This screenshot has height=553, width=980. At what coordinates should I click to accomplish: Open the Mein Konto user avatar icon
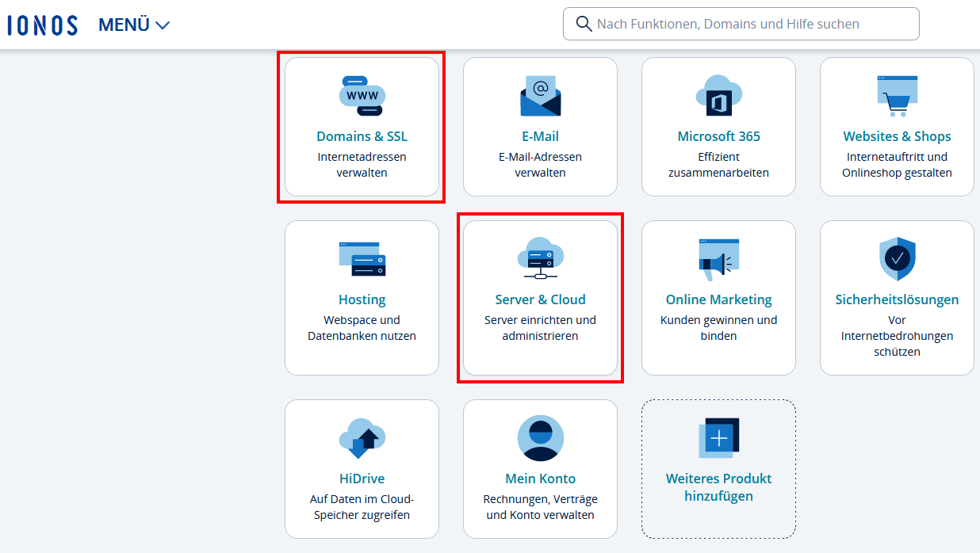pos(540,438)
